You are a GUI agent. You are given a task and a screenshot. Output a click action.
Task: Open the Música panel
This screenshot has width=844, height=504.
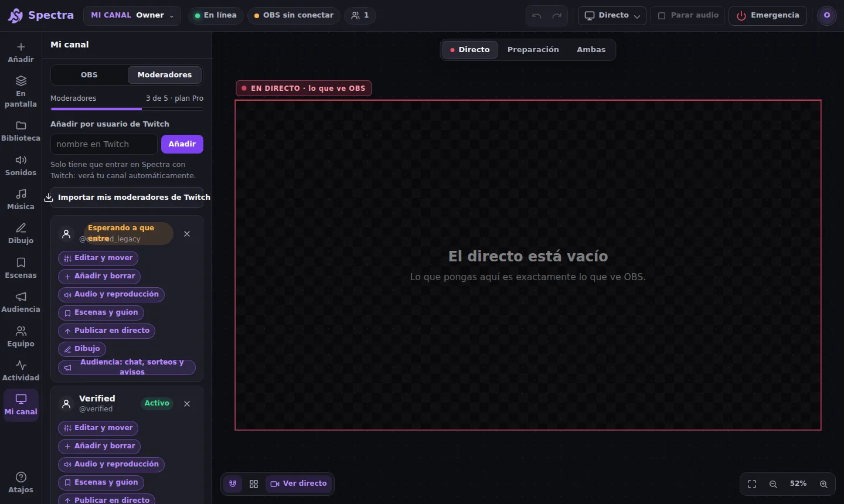click(21, 200)
